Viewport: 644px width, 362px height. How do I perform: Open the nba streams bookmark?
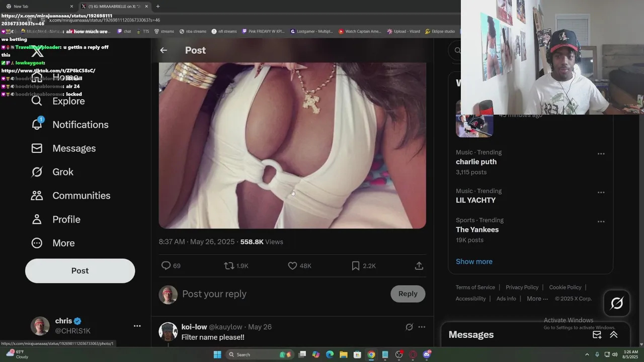coord(193,31)
